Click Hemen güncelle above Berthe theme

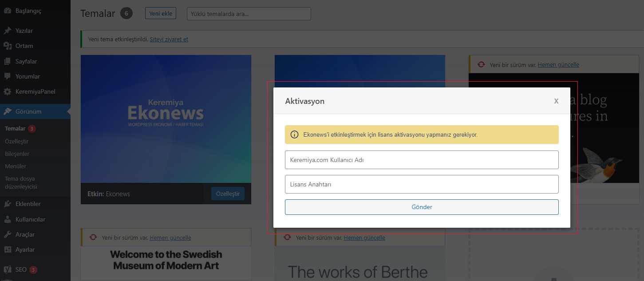[364, 237]
